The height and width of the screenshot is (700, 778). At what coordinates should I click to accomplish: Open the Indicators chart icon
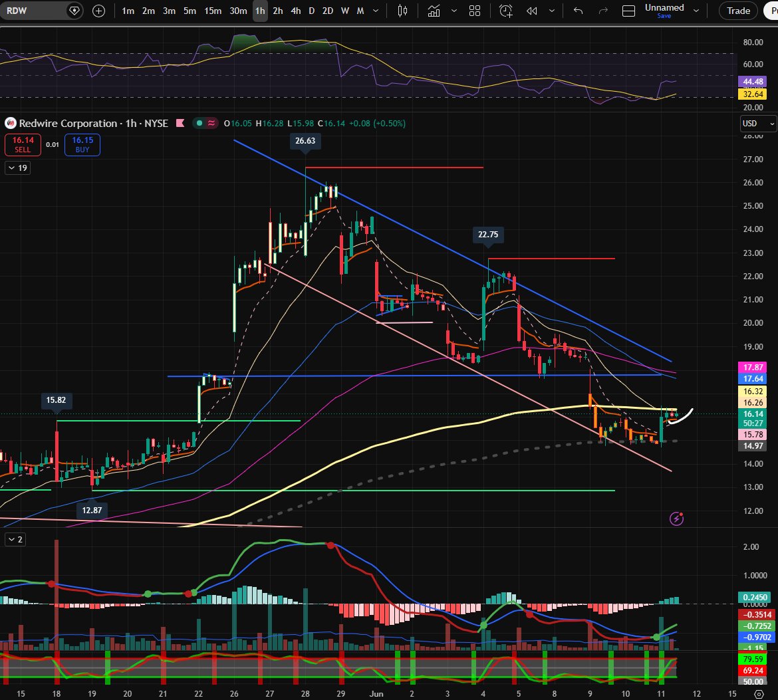(434, 11)
